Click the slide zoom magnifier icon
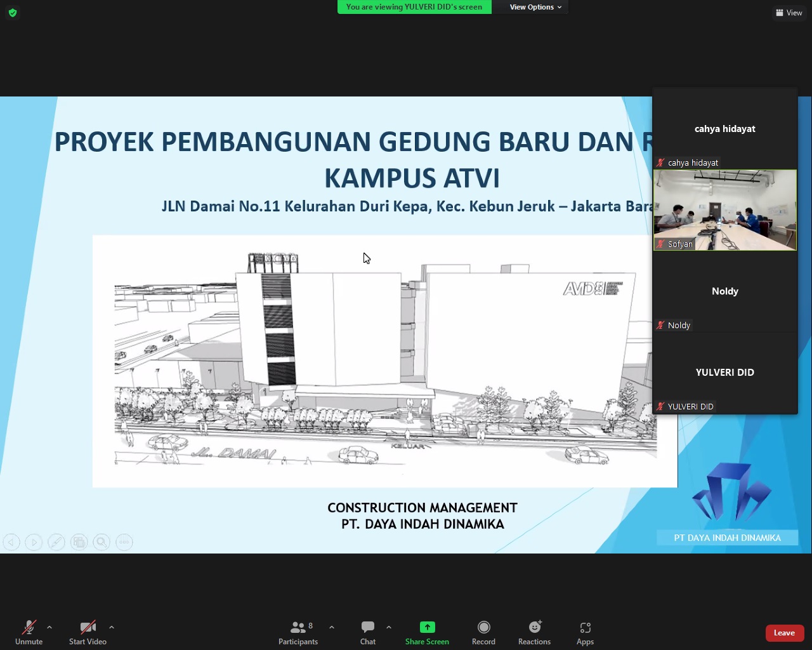Screen dimensions: 812x650 click(x=101, y=542)
